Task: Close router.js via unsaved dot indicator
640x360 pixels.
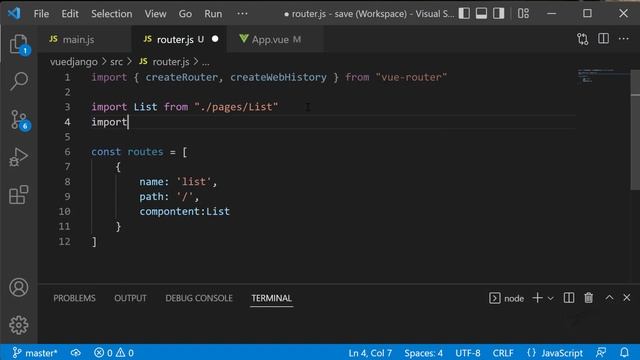Action: (x=215, y=39)
